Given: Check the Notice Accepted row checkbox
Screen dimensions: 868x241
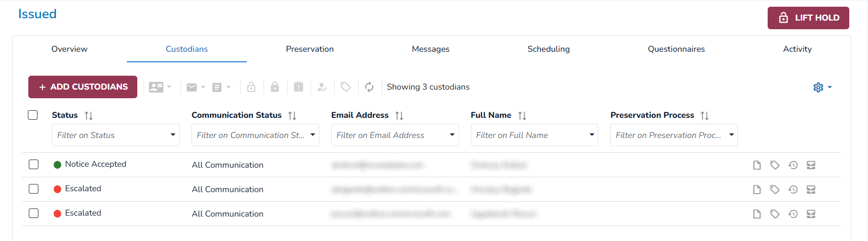Looking at the screenshot, I should click(x=34, y=164).
